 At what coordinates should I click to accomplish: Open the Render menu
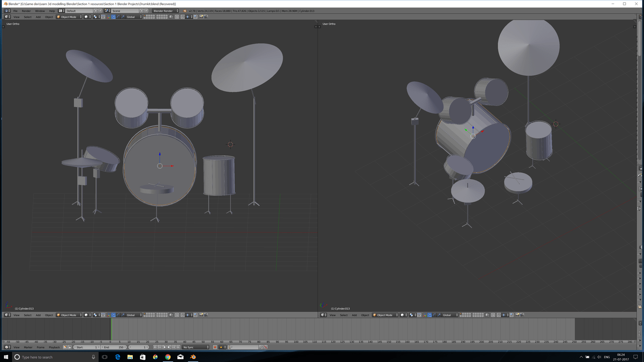[26, 11]
